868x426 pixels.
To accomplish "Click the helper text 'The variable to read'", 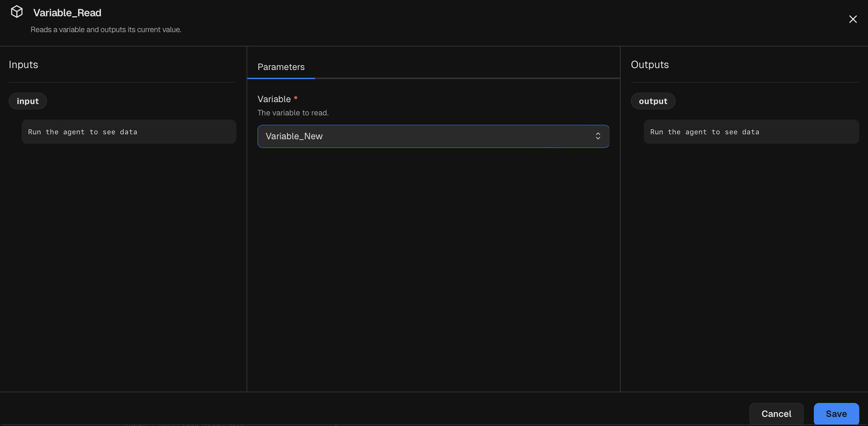I will (293, 113).
